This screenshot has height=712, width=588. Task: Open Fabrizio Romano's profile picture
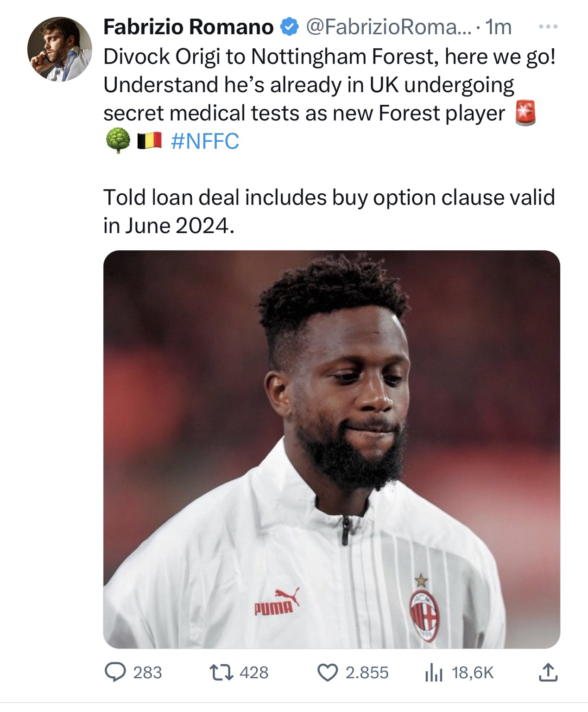59,49
